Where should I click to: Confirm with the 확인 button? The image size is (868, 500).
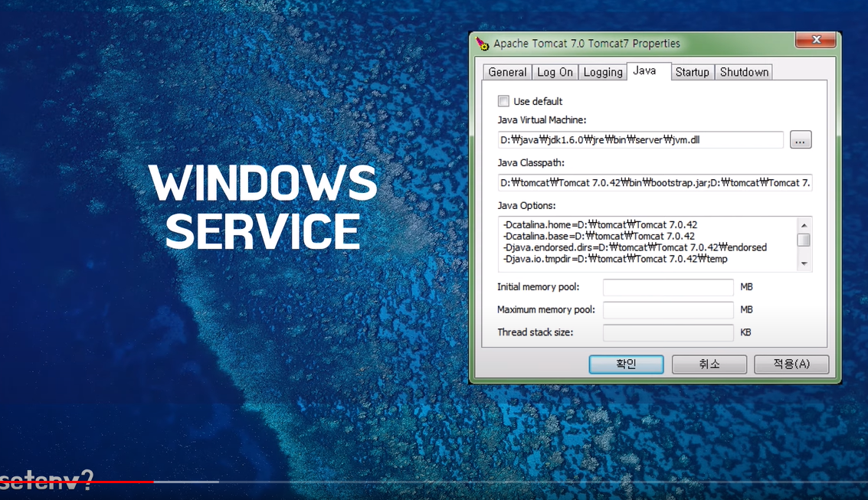[x=626, y=364]
